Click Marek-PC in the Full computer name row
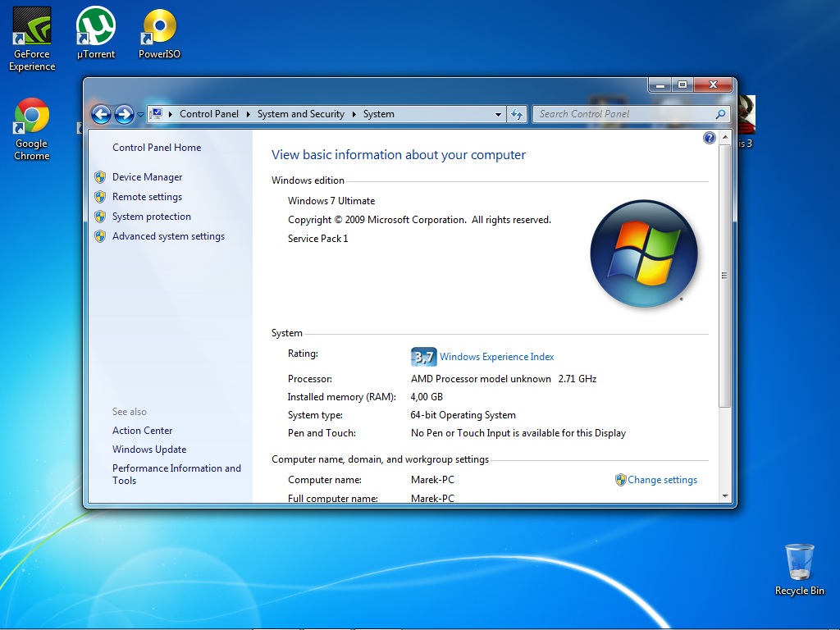 click(x=432, y=498)
